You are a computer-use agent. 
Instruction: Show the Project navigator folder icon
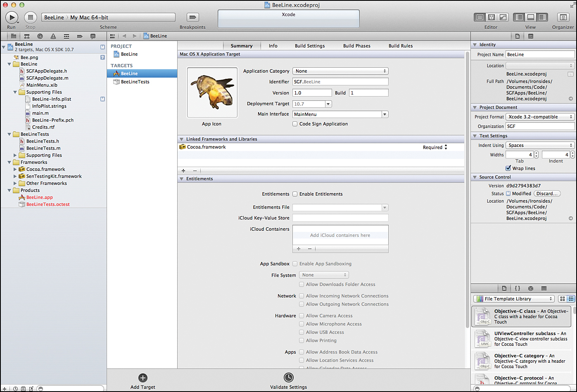[x=14, y=36]
